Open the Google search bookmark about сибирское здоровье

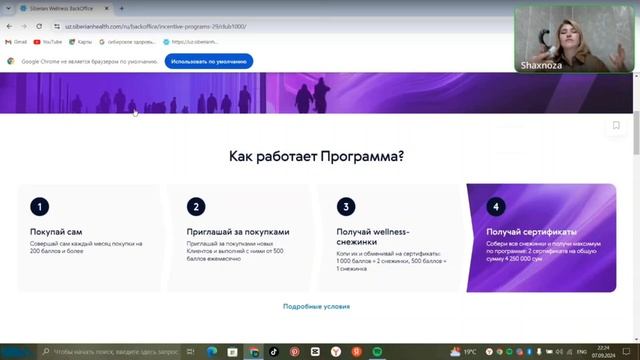(x=127, y=42)
